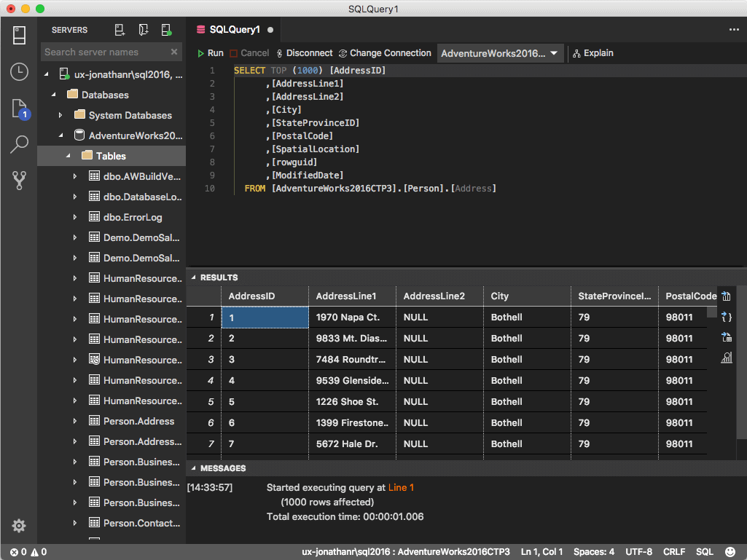Click the New Connection server icon
This screenshot has width=747, height=560.
(x=120, y=30)
